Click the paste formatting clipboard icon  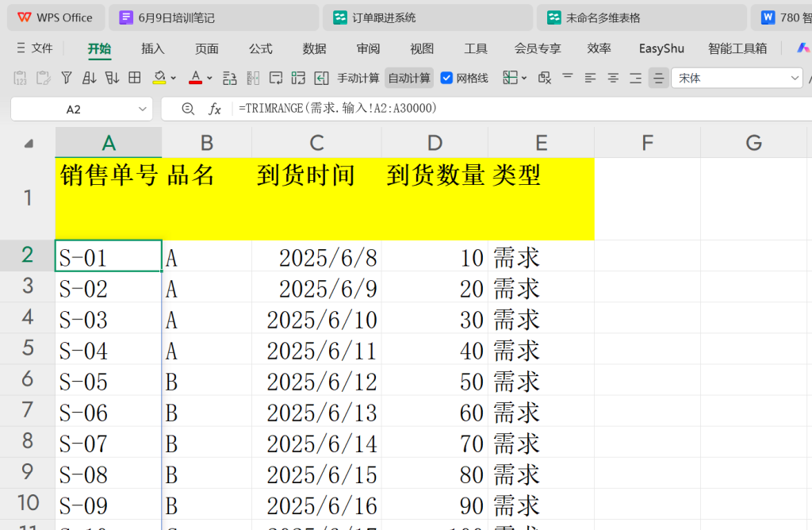pyautogui.click(x=44, y=79)
